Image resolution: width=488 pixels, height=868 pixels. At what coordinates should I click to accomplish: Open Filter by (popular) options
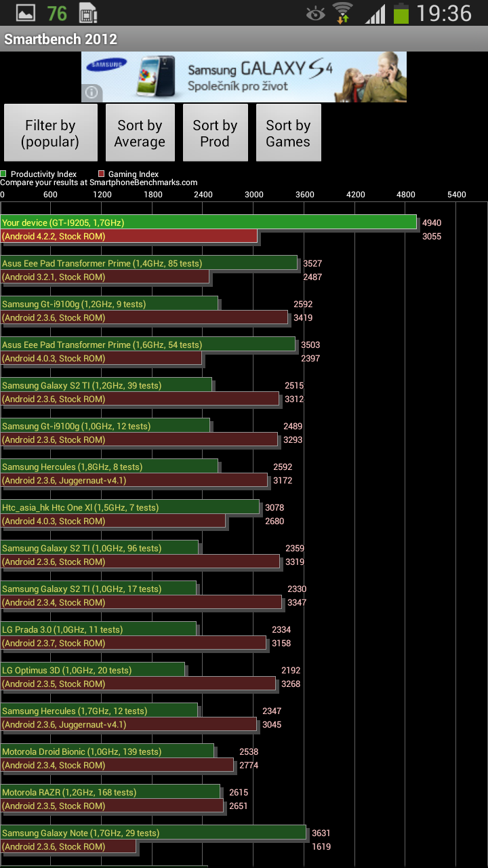[x=50, y=133]
